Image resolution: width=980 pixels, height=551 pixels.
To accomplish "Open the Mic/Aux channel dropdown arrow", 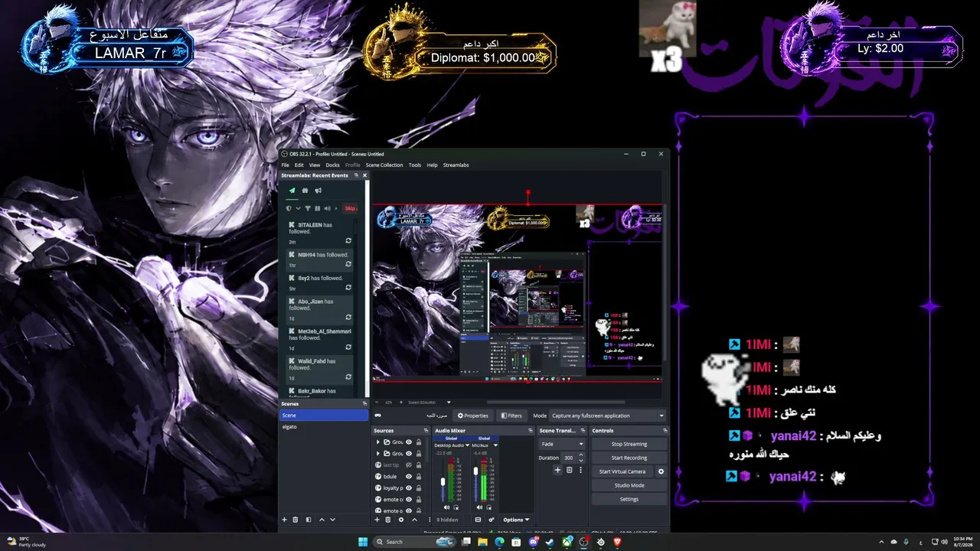I will (x=496, y=445).
